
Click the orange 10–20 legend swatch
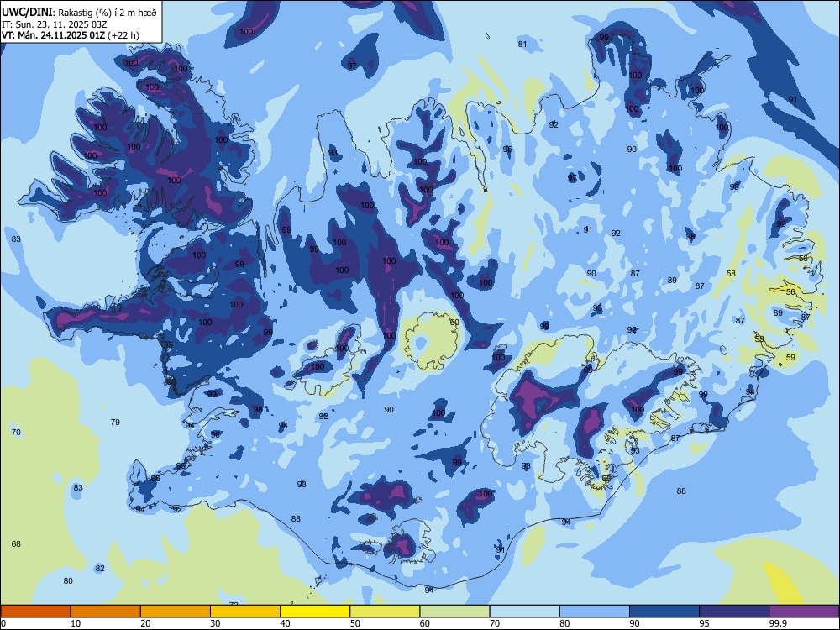(x=106, y=612)
